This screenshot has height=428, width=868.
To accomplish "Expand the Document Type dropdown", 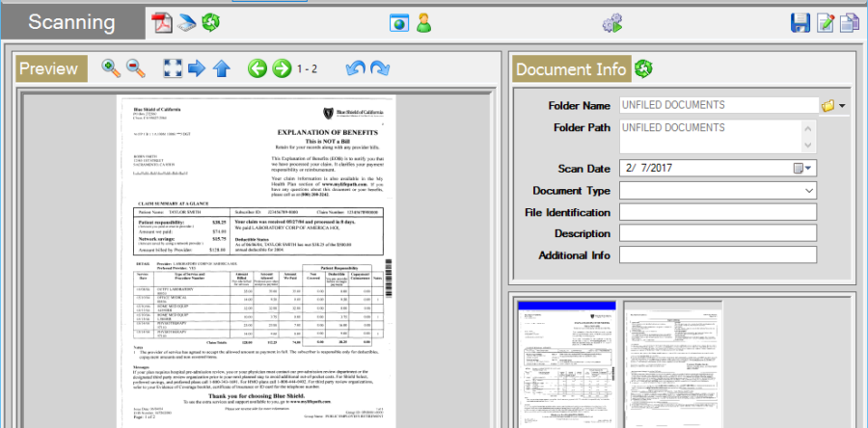I will (808, 190).
